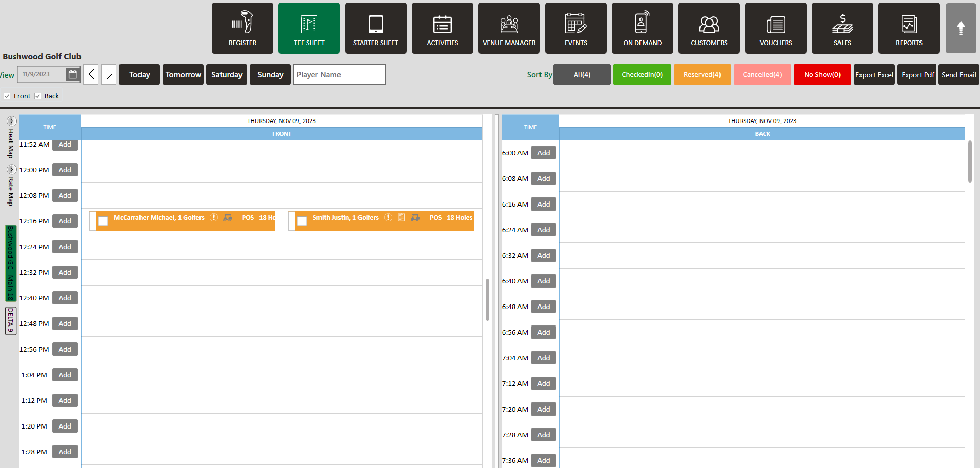Open the calendar date picker
Screen dimensions: 980x468
coord(73,74)
